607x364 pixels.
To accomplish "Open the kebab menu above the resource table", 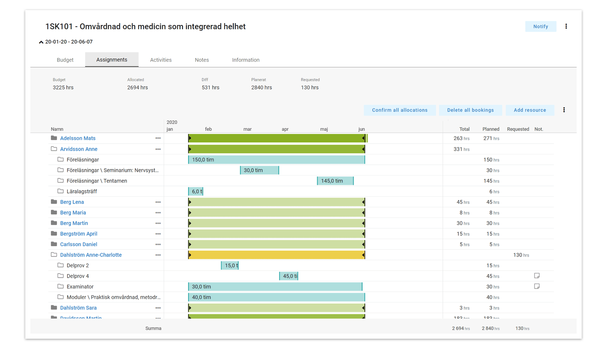I will pyautogui.click(x=564, y=110).
